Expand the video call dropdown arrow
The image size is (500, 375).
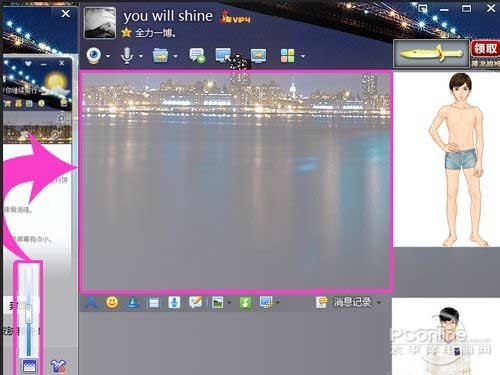coord(108,56)
